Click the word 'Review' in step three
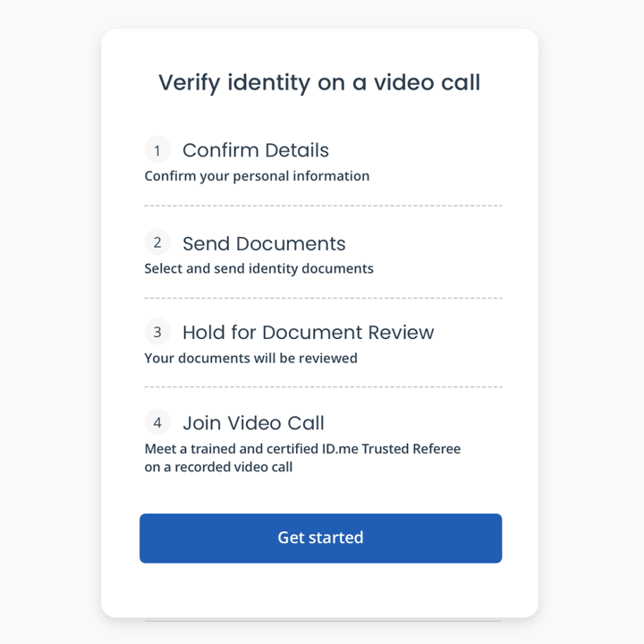This screenshot has height=644, width=644. (401, 332)
